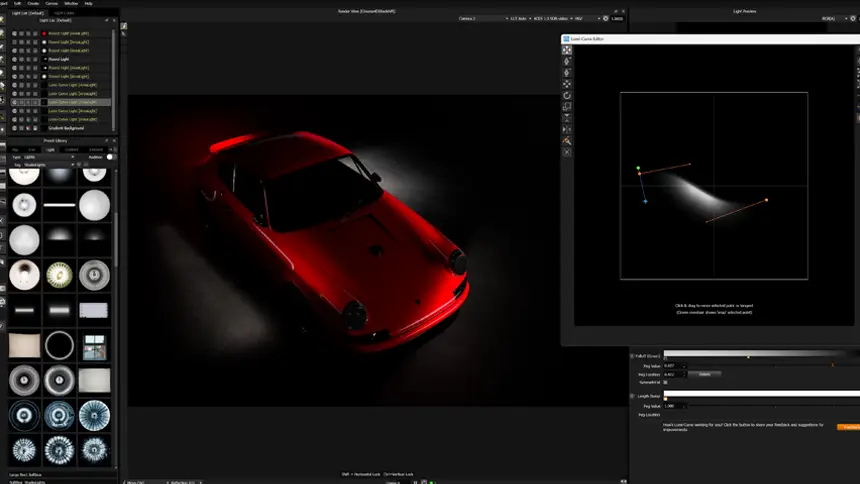
Task: Click the Falloff Peg Value stepper
Action: pyautogui.click(x=684, y=365)
